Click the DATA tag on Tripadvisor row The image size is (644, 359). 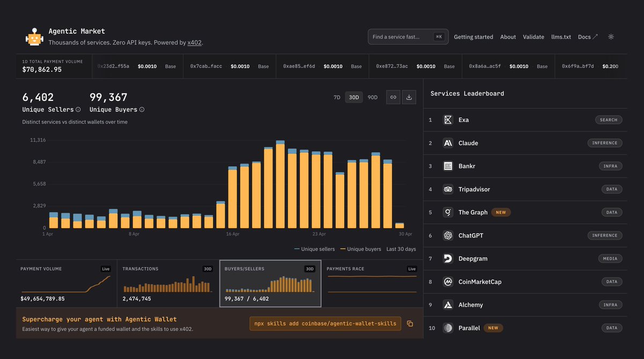(x=612, y=189)
